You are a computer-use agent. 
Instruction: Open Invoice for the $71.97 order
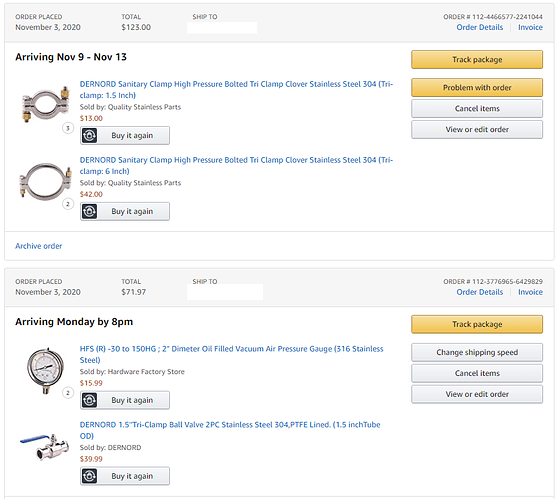[x=530, y=292]
